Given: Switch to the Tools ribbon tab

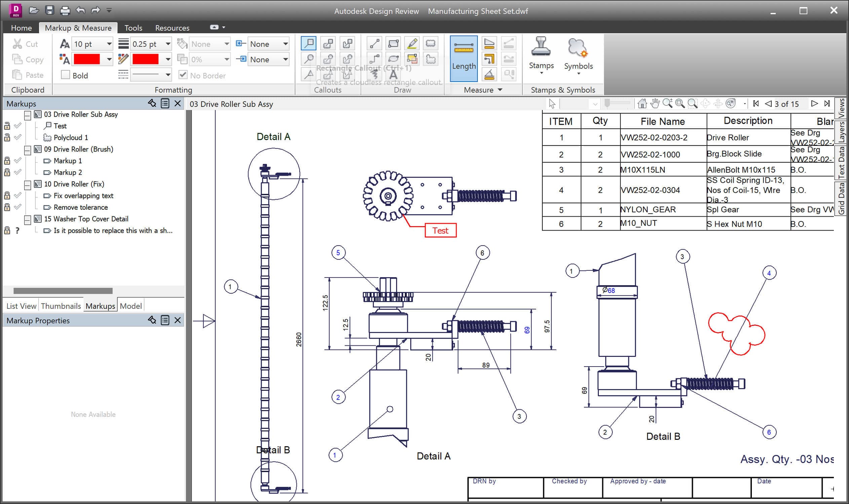Looking at the screenshot, I should click(x=133, y=28).
